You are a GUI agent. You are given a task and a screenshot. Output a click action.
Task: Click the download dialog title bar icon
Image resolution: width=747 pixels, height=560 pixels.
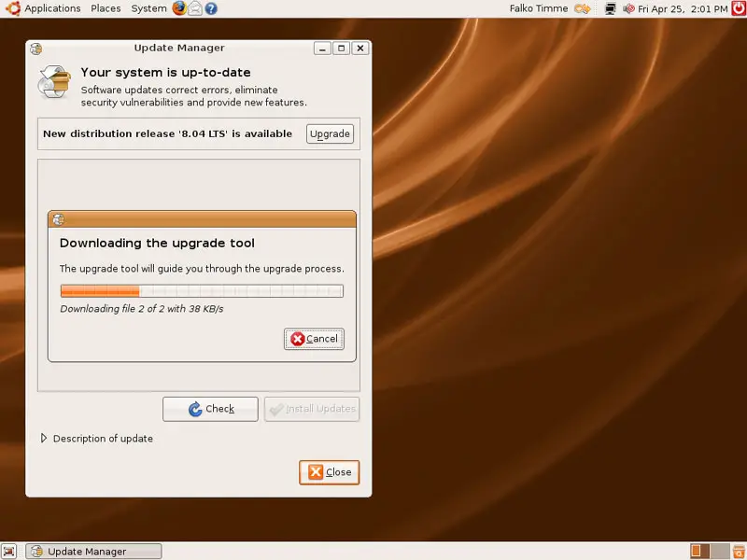coord(59,219)
